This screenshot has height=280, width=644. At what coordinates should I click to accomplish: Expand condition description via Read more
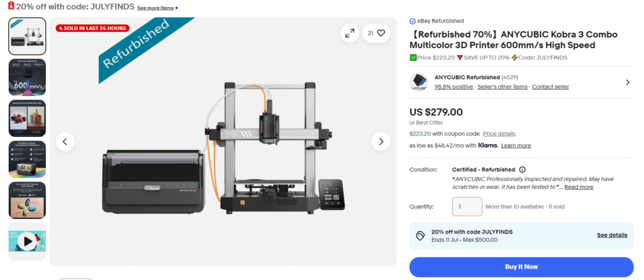(x=579, y=187)
